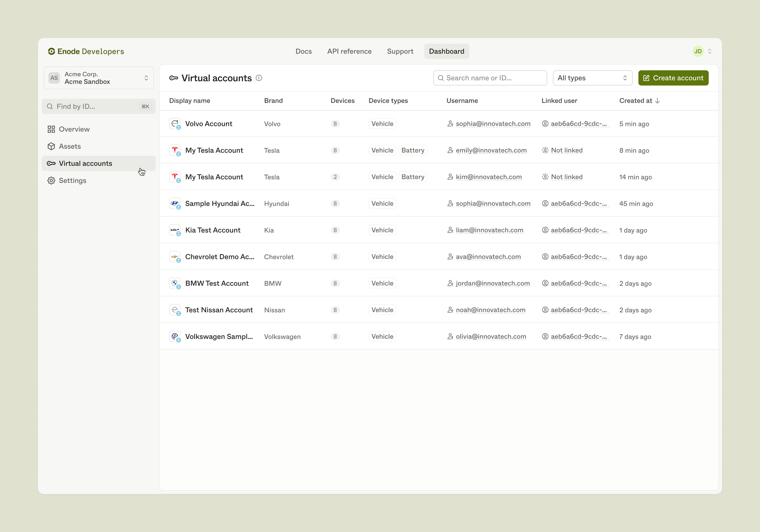This screenshot has width=760, height=532.
Task: Click the Volkswagen brand icon
Action: click(x=175, y=336)
